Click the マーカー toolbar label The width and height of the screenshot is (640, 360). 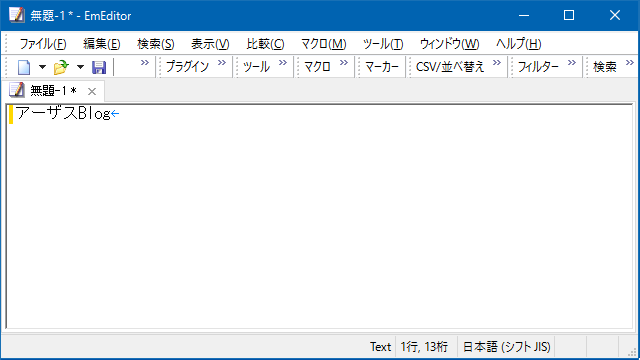[x=382, y=67]
